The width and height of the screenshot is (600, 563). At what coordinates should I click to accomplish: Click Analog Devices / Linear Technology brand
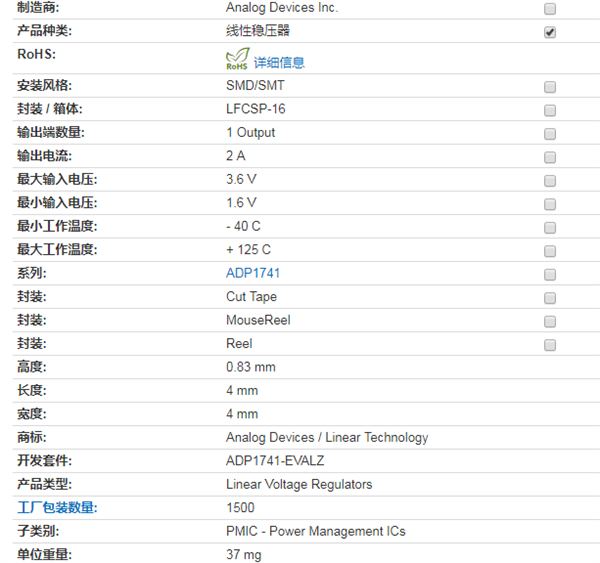[327, 437]
